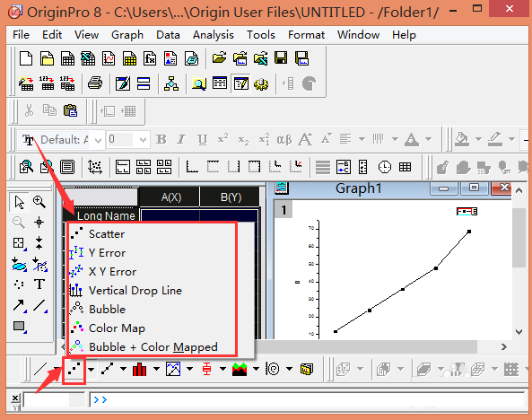Screen dimensions: 532x420
Task: Click the New Folder icon
Action: [47, 58]
